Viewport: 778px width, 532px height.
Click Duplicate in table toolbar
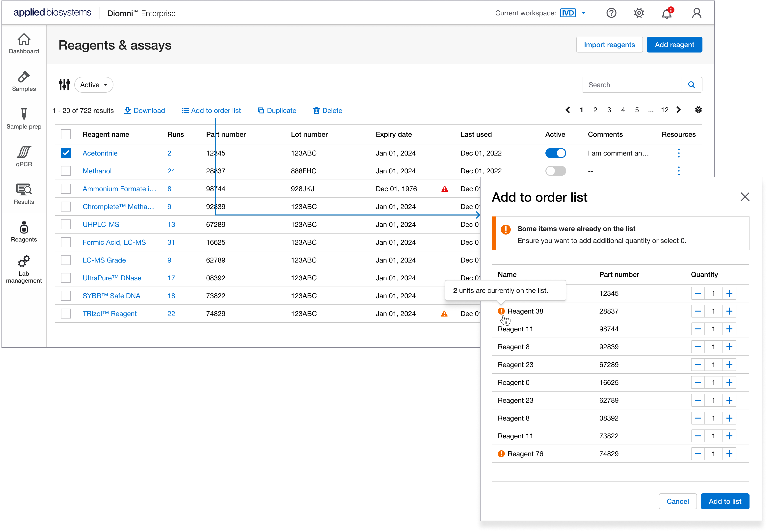tap(277, 110)
